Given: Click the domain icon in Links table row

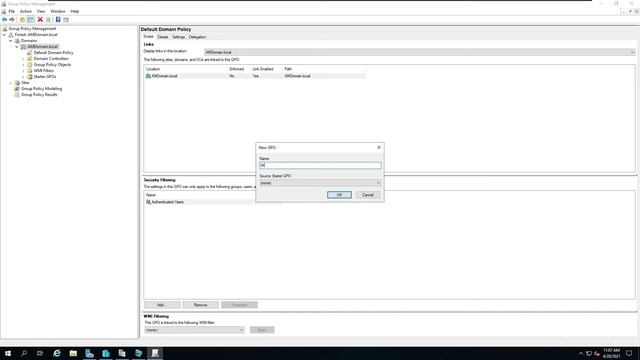Looking at the screenshot, I should pyautogui.click(x=148, y=76).
